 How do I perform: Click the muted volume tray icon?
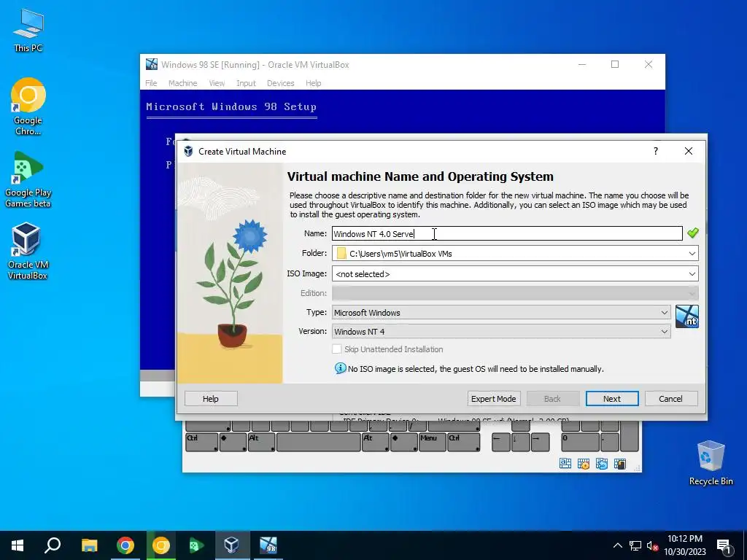pos(652,545)
